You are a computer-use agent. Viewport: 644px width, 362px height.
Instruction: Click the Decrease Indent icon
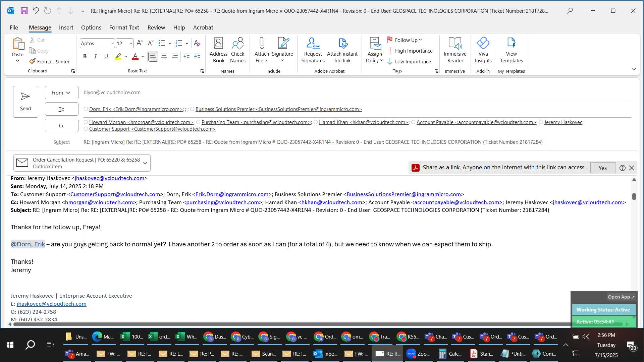(186, 56)
